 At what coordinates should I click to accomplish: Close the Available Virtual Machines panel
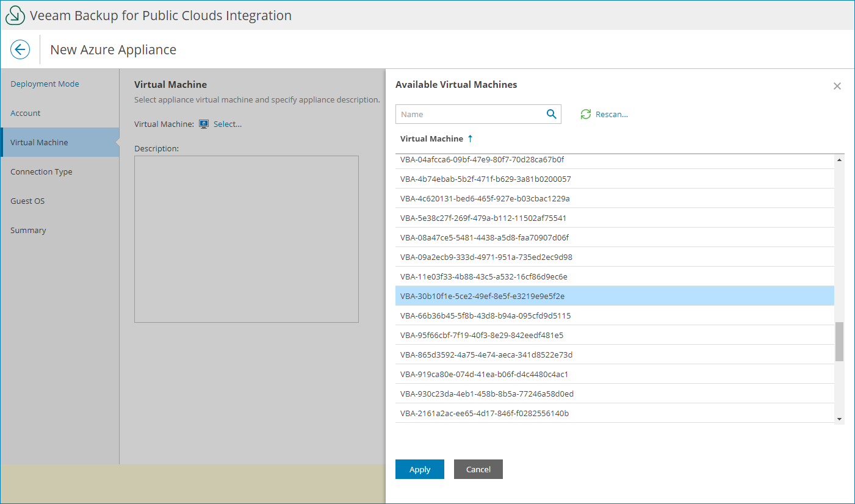tap(837, 86)
